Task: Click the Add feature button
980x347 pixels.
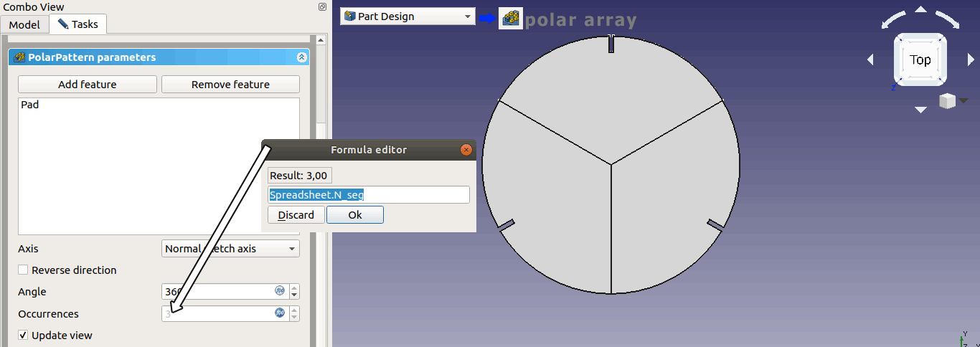Action: click(x=88, y=85)
